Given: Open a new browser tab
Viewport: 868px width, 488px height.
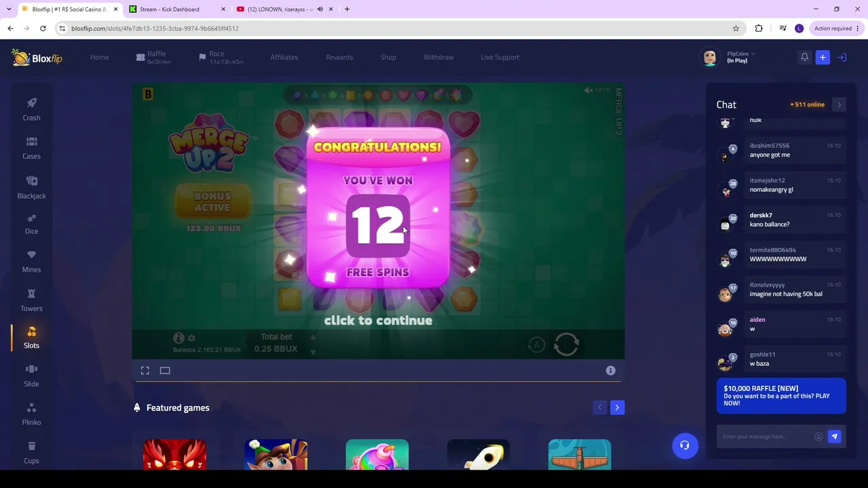Looking at the screenshot, I should [347, 9].
